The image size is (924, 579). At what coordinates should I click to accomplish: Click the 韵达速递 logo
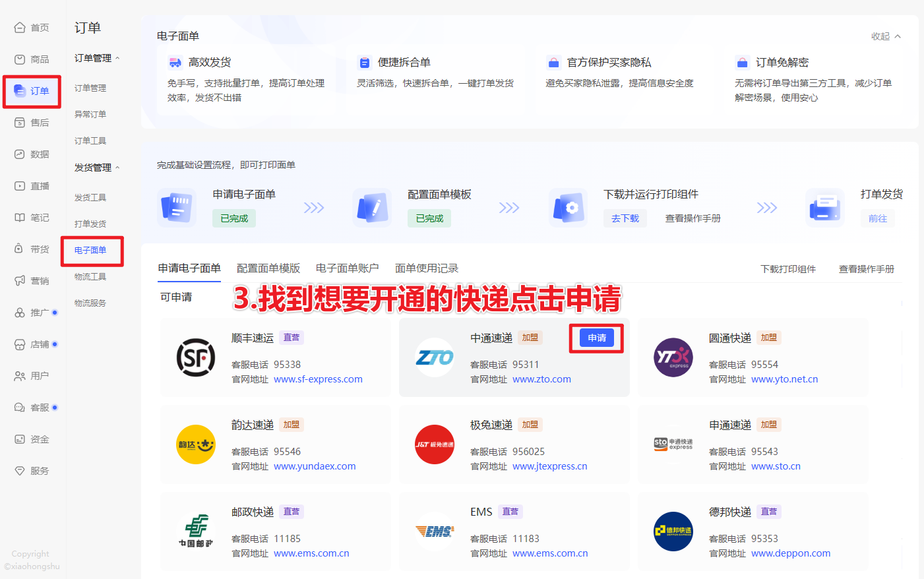196,444
